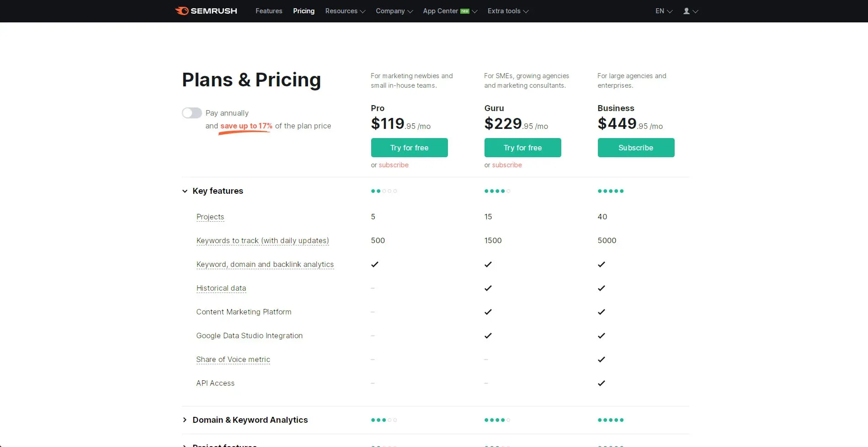Screen dimensions: 868x447
Task: Click the Content Marketing Platform row label
Action: [x=244, y=312]
